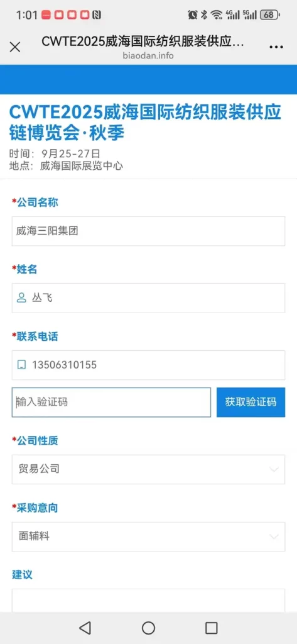Click the 建议 suggestion text area
This screenshot has height=644, width=297.
[x=148, y=601]
